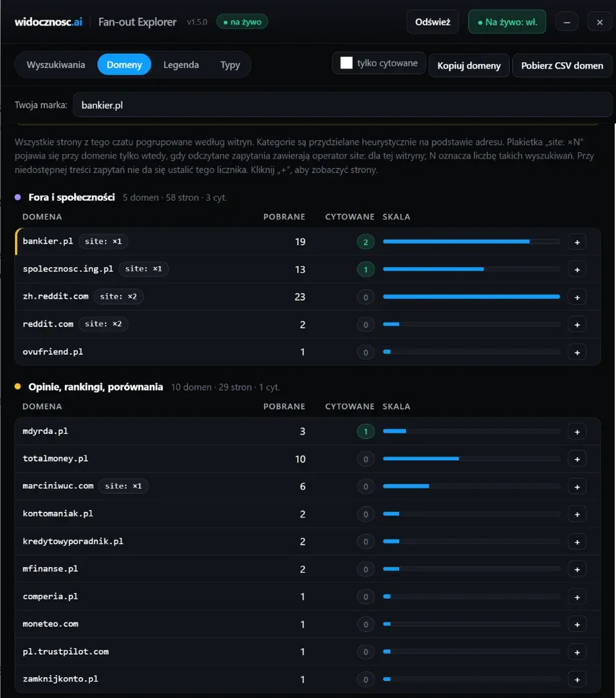Click the scale bar for bankier.pl

(x=471, y=242)
